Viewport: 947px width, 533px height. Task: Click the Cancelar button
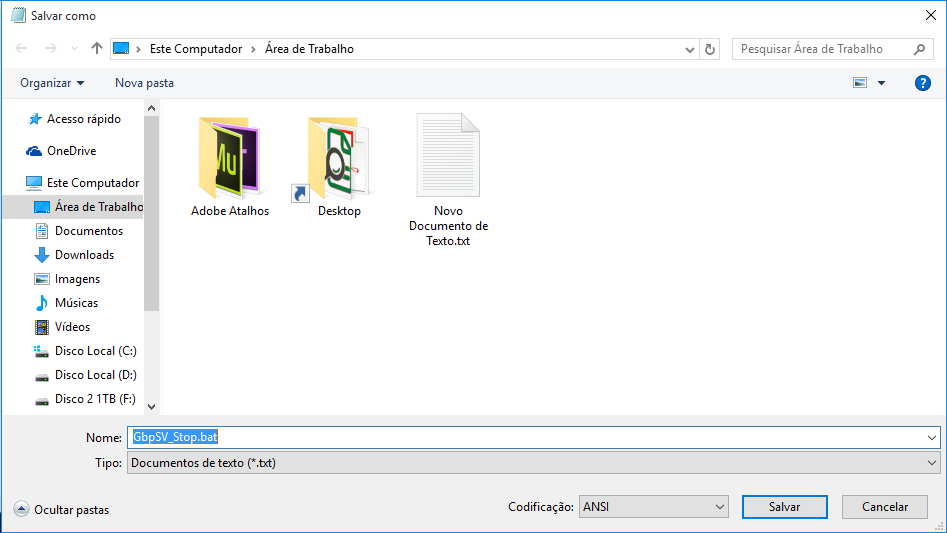pyautogui.click(x=884, y=507)
